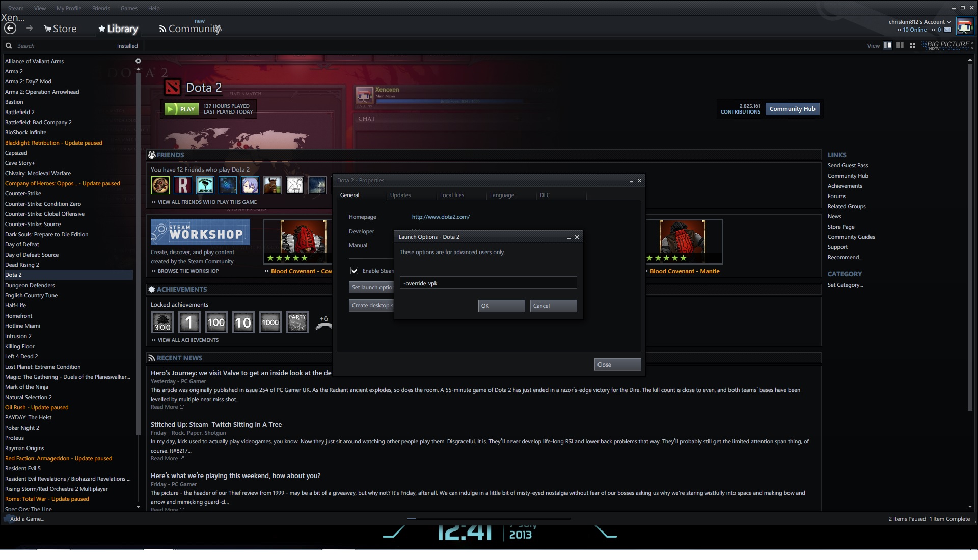
Task: Switch to library grid view icon
Action: point(912,45)
